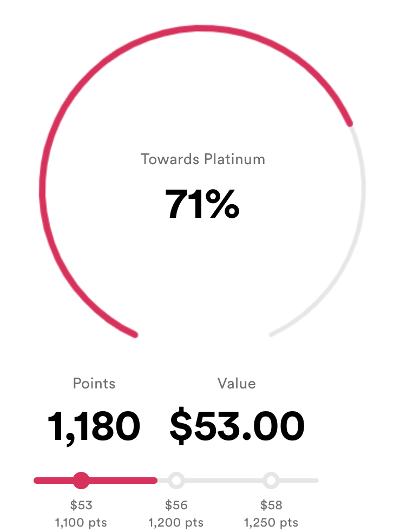
Task: Tap the $53.00 value amount
Action: pyautogui.click(x=237, y=425)
